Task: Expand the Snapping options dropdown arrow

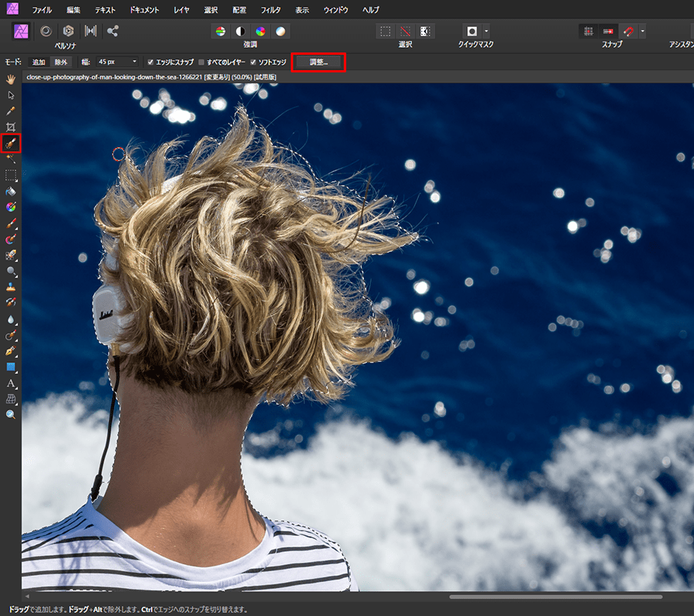Action: tap(642, 31)
